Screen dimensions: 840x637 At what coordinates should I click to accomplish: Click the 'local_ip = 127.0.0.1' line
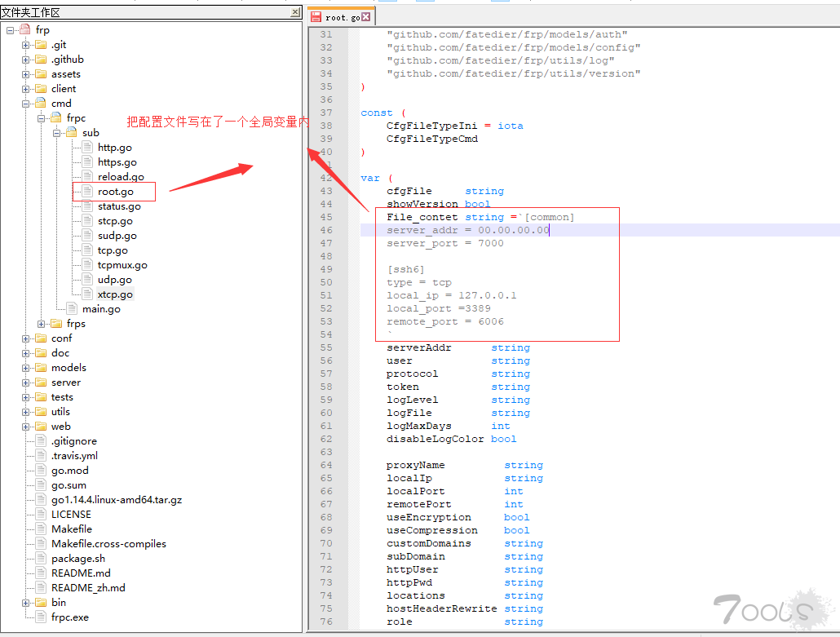pos(452,295)
